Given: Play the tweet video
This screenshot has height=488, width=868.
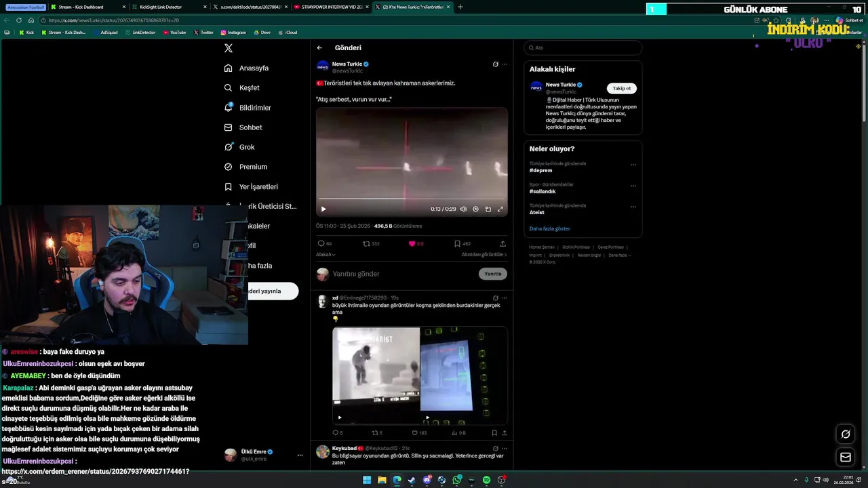Looking at the screenshot, I should point(323,209).
